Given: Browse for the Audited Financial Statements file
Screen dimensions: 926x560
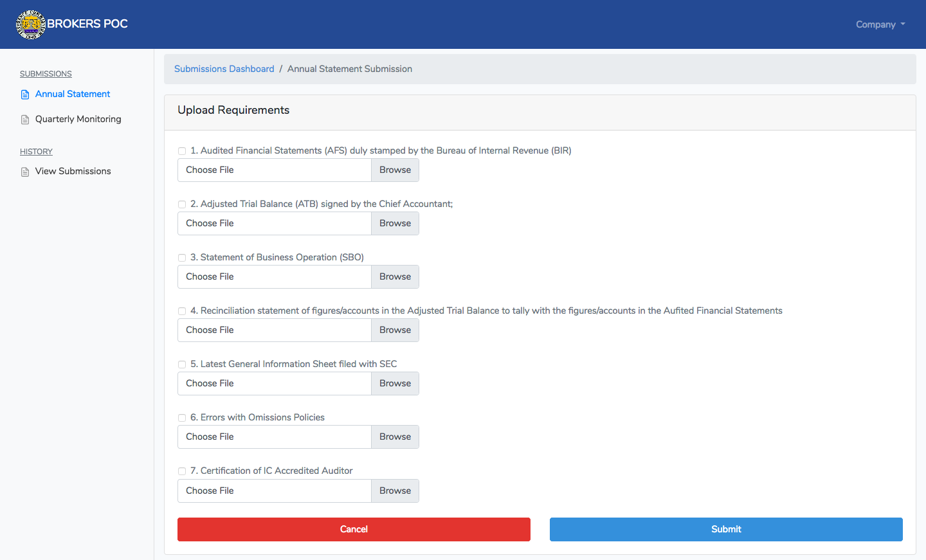Looking at the screenshot, I should point(395,170).
